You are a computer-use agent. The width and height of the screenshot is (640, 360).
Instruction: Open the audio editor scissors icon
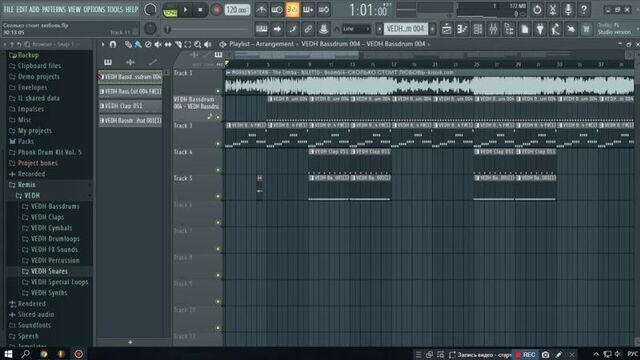coord(552,9)
